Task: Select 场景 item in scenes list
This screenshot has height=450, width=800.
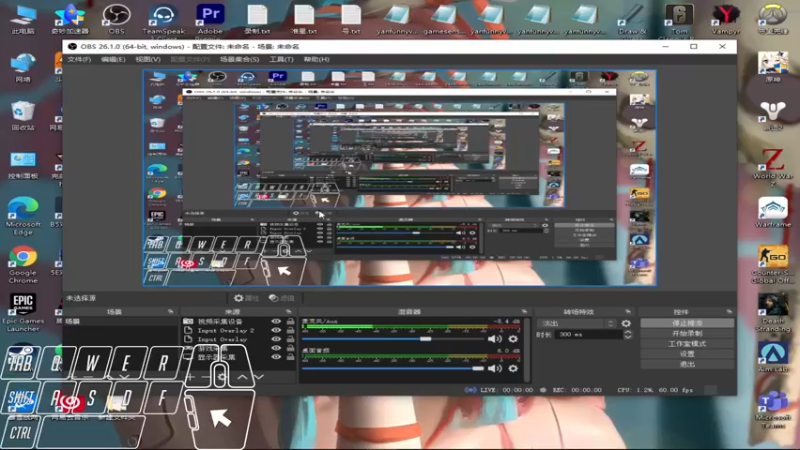Action: point(120,321)
